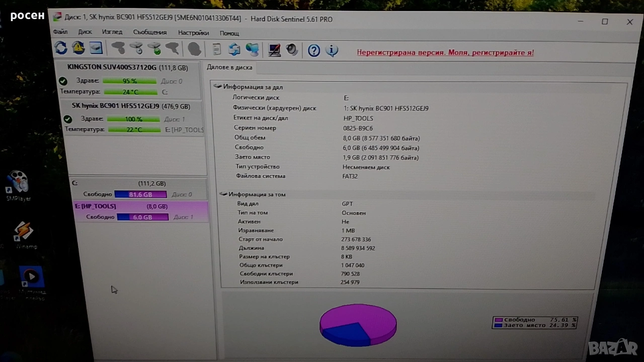The image size is (644, 362).
Task: Click the monitor with red pen icon
Action: 274,50
